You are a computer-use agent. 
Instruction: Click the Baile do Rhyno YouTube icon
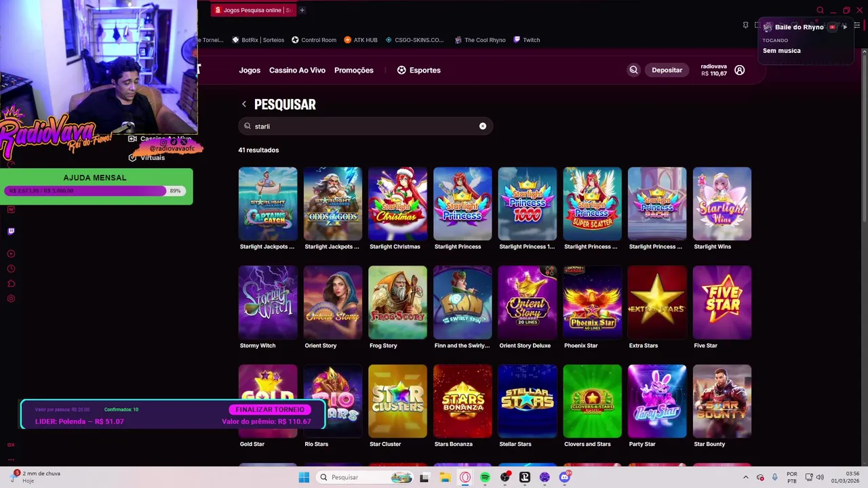click(832, 27)
